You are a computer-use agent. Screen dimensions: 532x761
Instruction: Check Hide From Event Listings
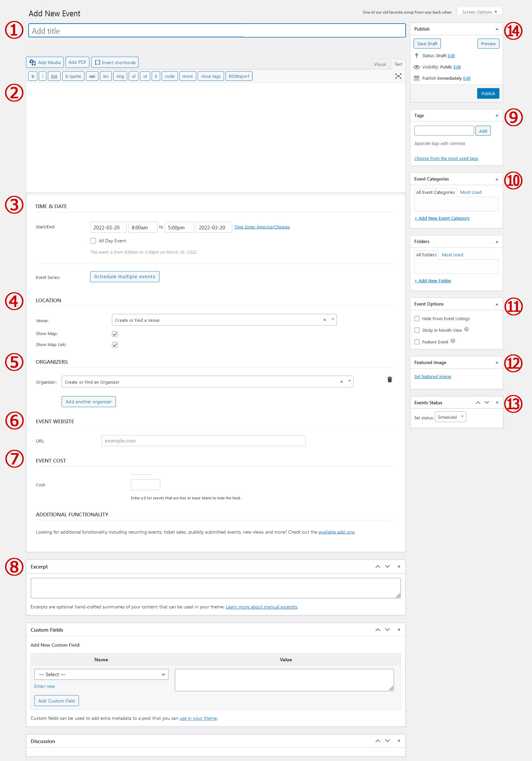(417, 318)
